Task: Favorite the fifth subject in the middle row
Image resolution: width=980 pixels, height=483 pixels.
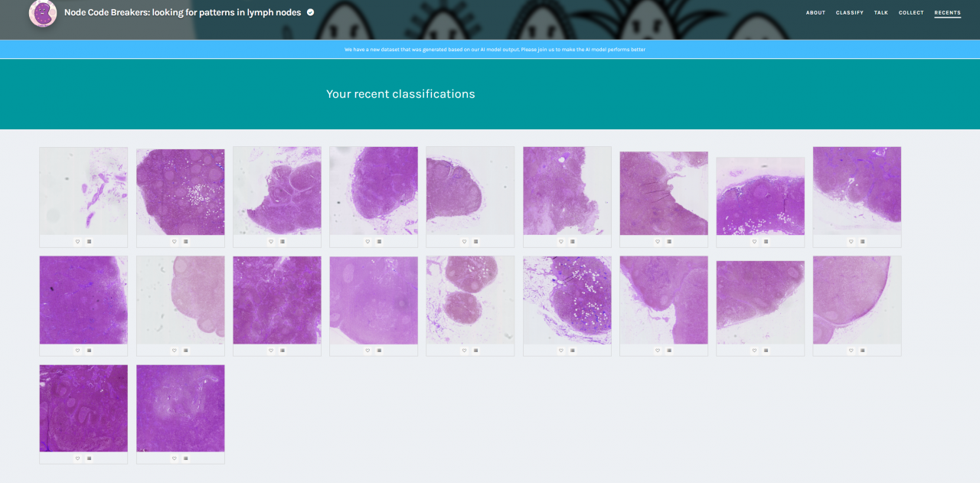Action: [x=464, y=350]
